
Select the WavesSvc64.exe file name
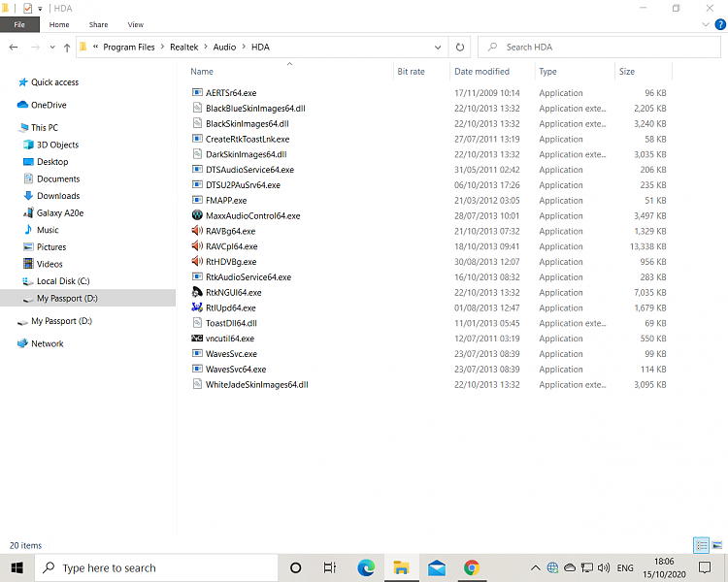(236, 369)
